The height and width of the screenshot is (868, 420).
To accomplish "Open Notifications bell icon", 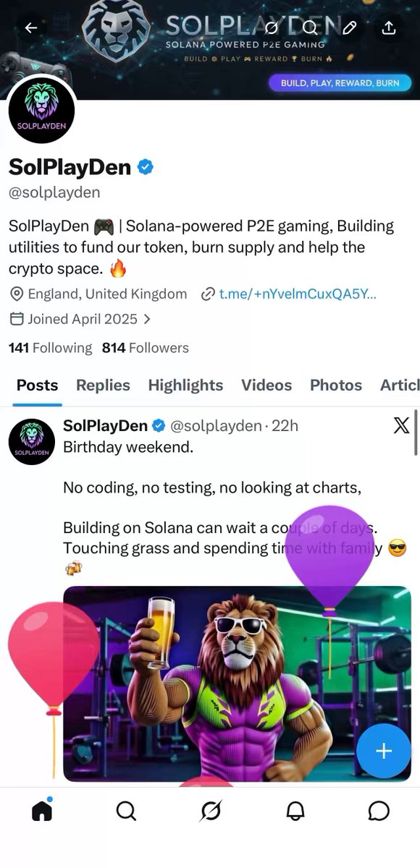I will click(295, 812).
